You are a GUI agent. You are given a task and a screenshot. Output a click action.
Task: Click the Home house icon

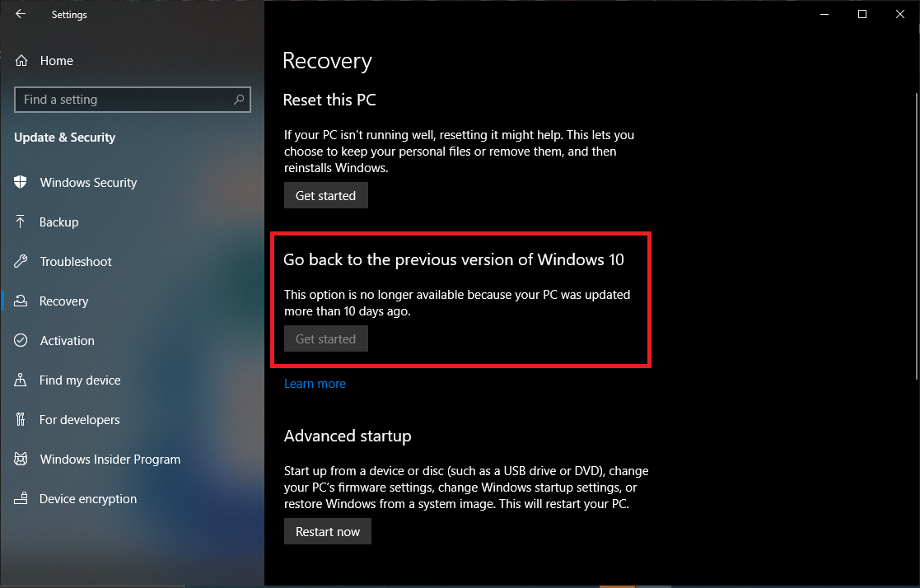coord(21,60)
